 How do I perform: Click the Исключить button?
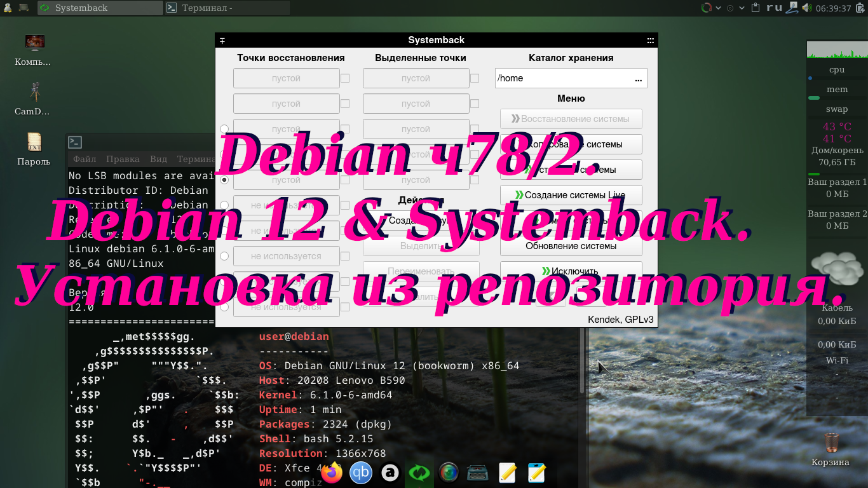(571, 271)
